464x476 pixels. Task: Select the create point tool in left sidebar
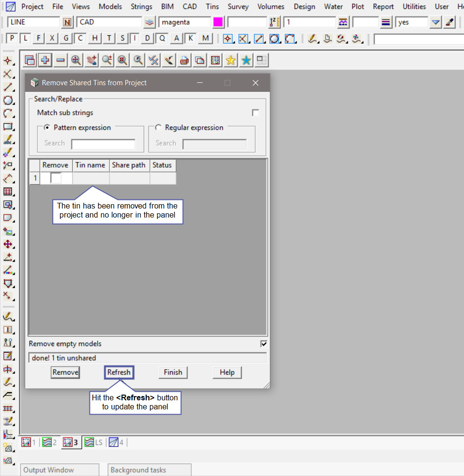pos(8,61)
